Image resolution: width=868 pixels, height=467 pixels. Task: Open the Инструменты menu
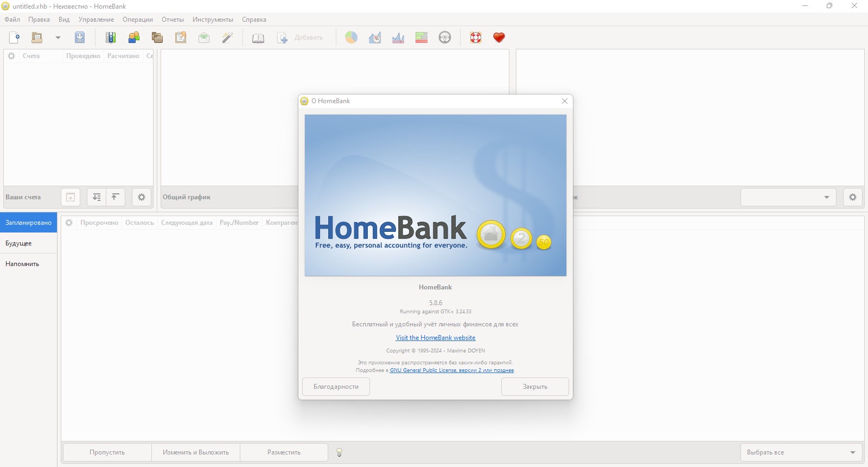pyautogui.click(x=213, y=20)
